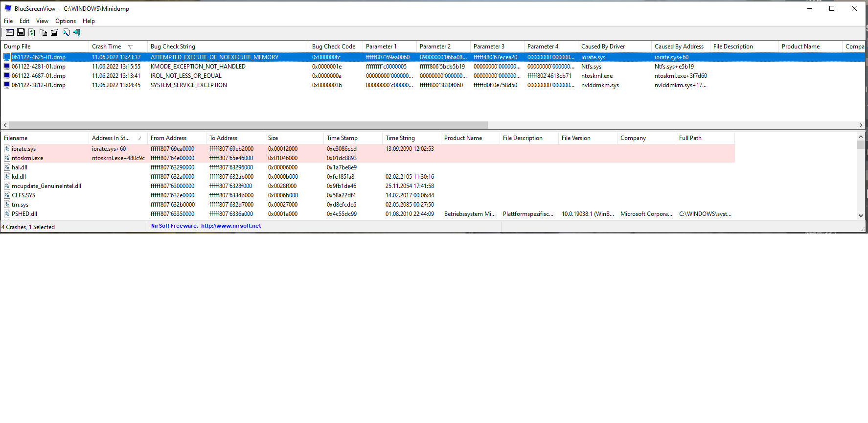
Task: Open the File menu
Action: [8, 21]
